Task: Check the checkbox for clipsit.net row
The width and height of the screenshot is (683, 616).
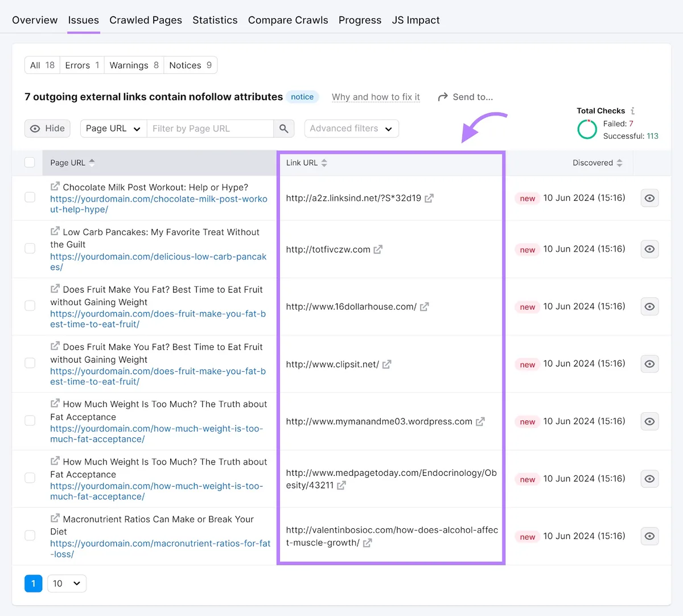Action: (x=30, y=363)
